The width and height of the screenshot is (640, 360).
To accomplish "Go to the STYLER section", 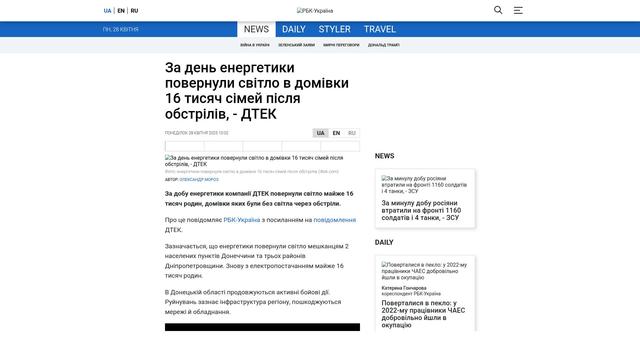I will coord(334,29).
